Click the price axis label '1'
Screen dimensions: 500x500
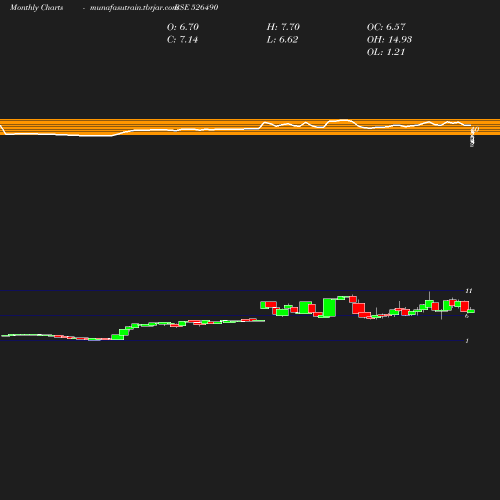467,341
